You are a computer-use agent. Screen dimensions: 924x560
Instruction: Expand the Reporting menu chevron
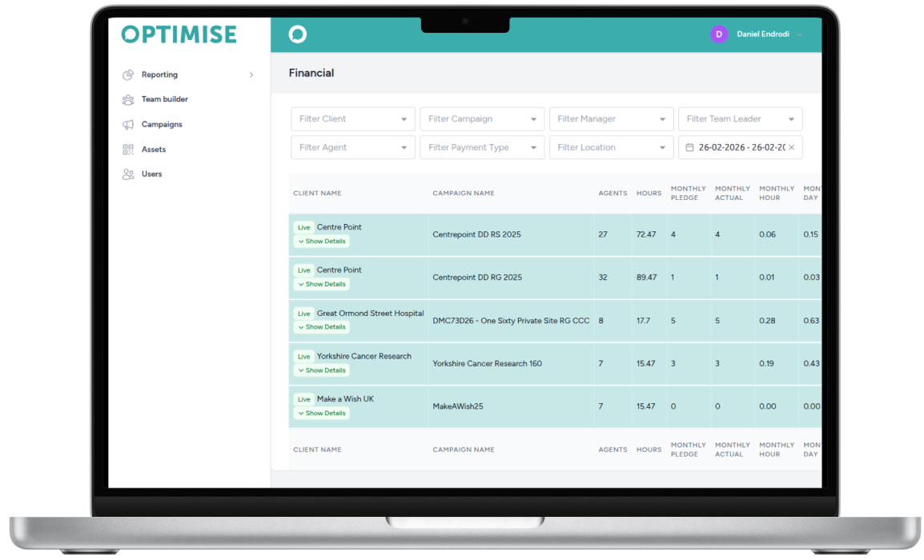[x=251, y=75]
